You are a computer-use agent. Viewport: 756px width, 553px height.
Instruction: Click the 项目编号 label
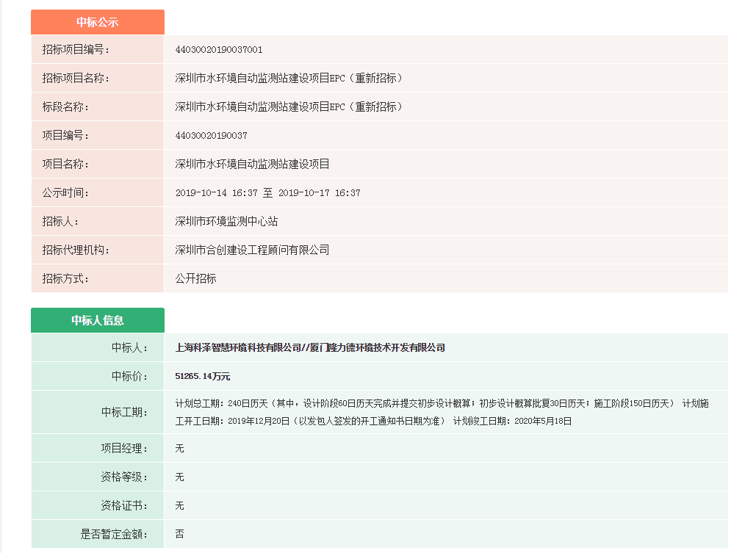(x=65, y=135)
